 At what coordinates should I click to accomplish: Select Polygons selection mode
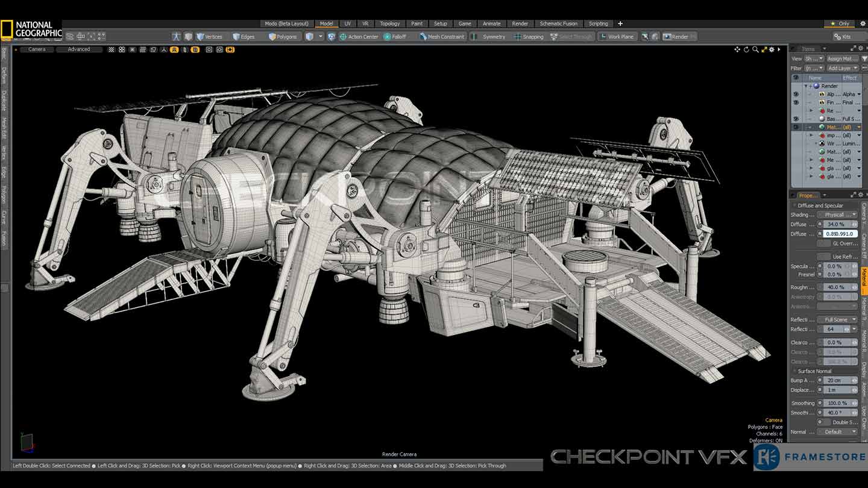click(283, 37)
